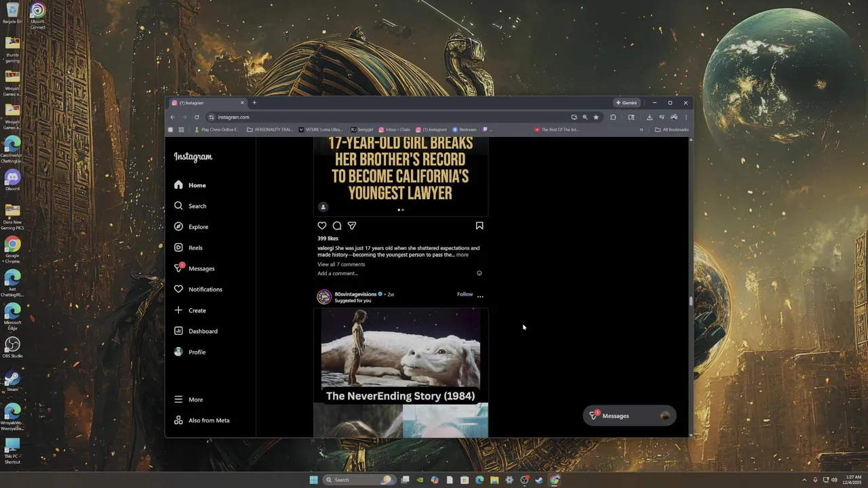868x488 pixels.
Task: Open 'The Best Of The Int...' bookmark
Action: (557, 129)
